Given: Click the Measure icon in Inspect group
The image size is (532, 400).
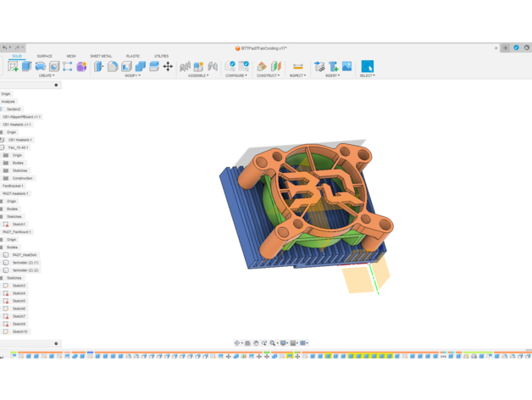Looking at the screenshot, I should tap(298, 66).
